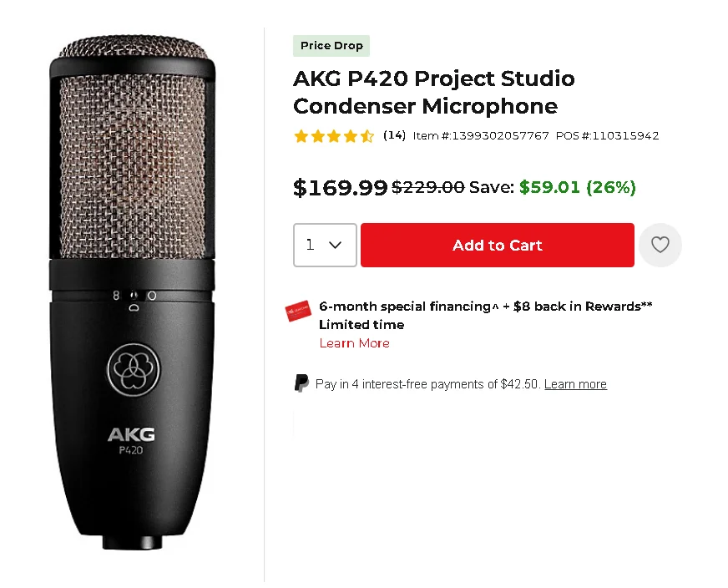Image resolution: width=728 pixels, height=588 pixels.
Task: Select the red credit card financing icon
Action: 298,311
